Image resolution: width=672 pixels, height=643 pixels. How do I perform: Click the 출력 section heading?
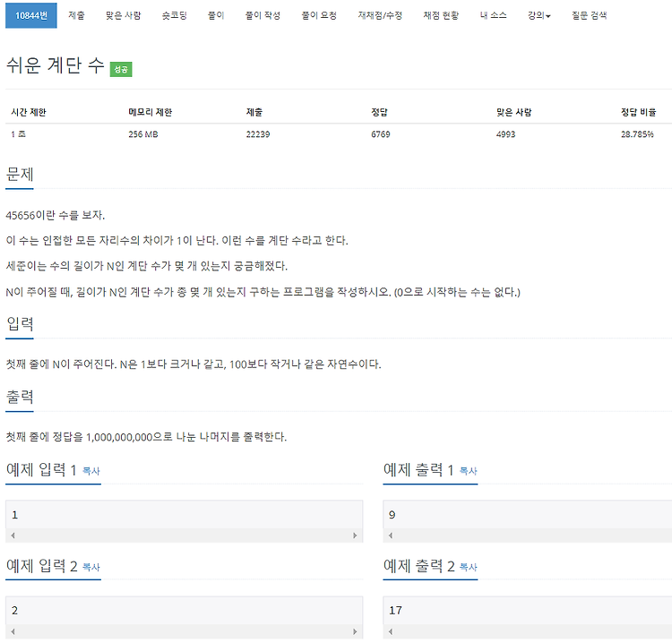(x=20, y=397)
